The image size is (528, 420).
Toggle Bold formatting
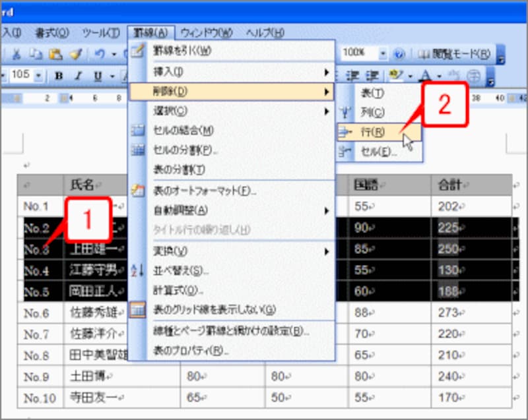(x=59, y=76)
